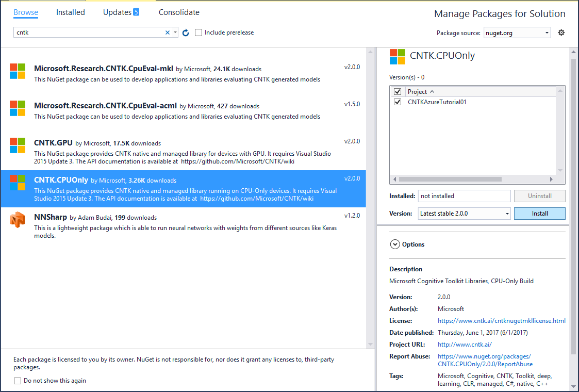Open the Version selection dropdown
Viewport: 579px width, 392px height.
point(506,213)
